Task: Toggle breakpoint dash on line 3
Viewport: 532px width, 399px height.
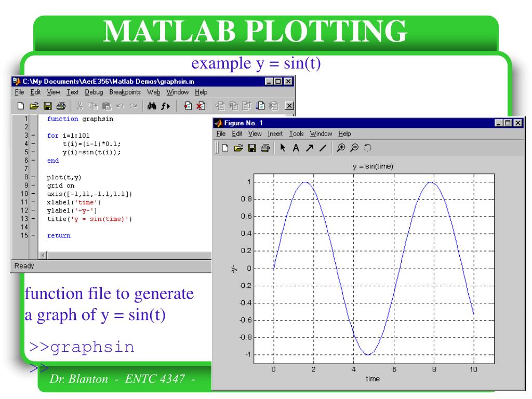Action: (33, 136)
